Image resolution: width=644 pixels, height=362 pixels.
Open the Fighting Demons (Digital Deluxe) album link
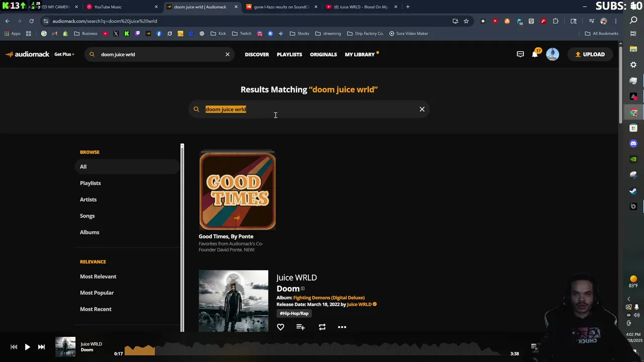(329, 298)
